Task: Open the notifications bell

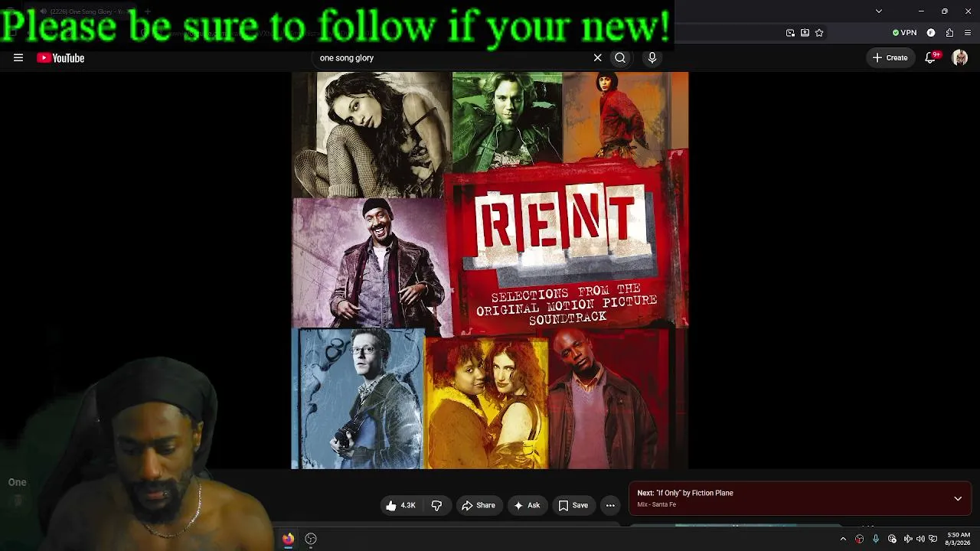Action: coord(931,57)
